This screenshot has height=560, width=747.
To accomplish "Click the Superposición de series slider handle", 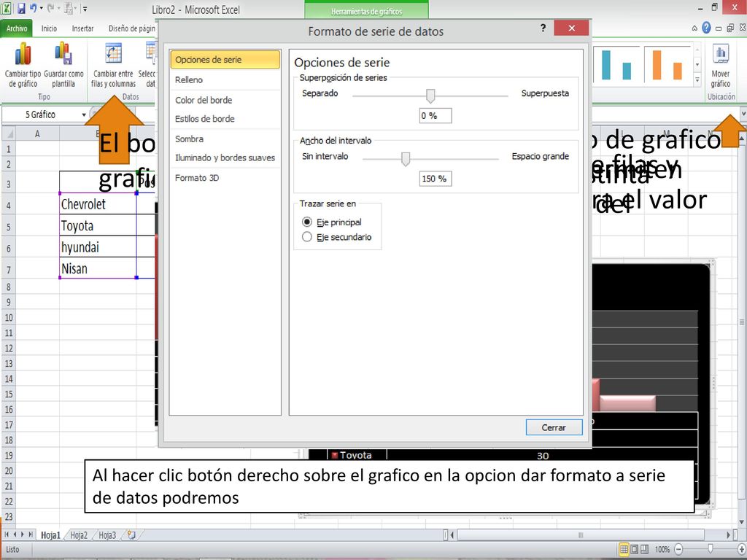I will (430, 96).
